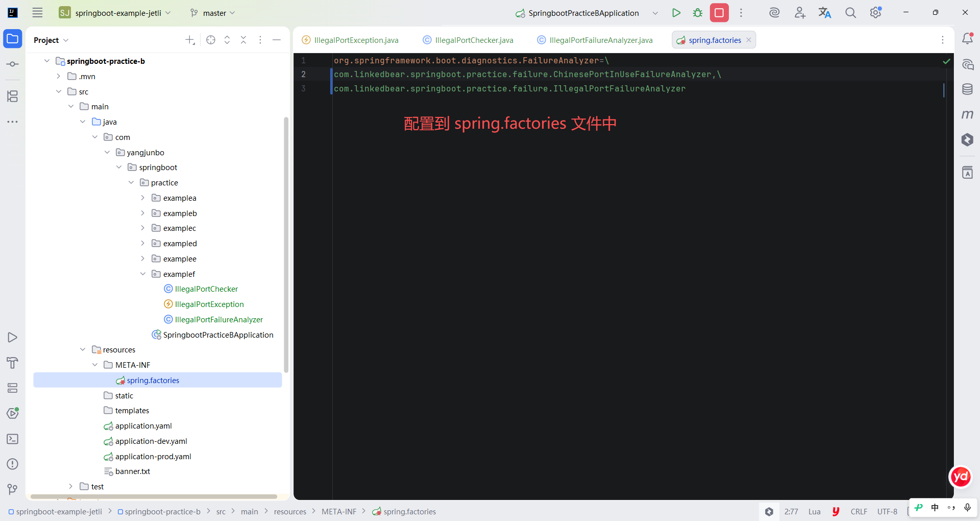Screen dimensions: 980x521
Task: Open the Maven tool window
Action: [967, 114]
